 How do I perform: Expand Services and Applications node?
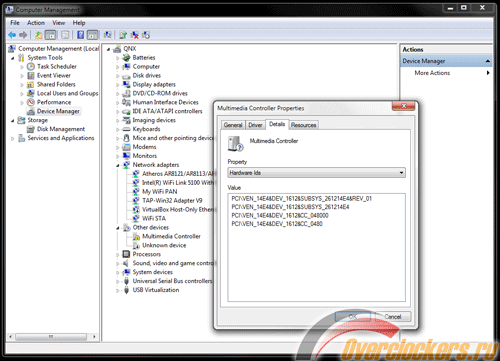[13, 138]
